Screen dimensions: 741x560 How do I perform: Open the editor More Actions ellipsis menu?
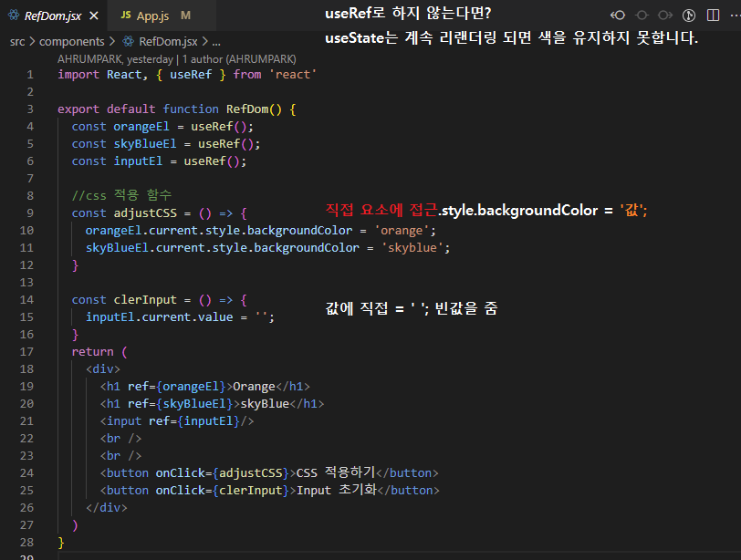pyautogui.click(x=736, y=16)
